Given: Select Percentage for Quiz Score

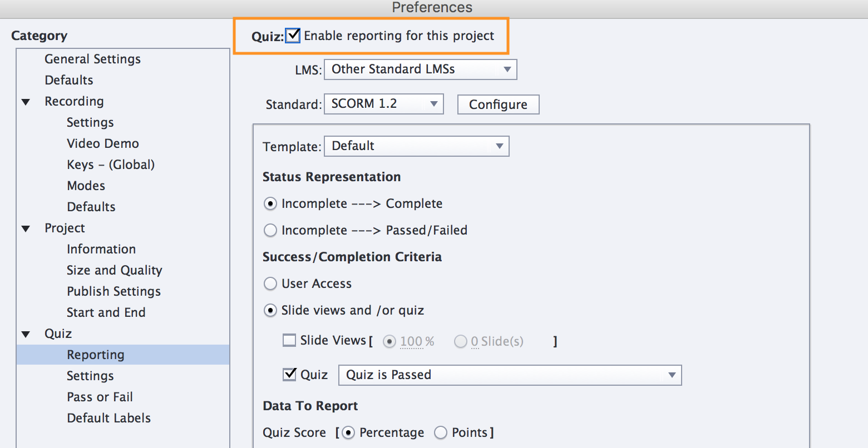Looking at the screenshot, I should pyautogui.click(x=348, y=432).
